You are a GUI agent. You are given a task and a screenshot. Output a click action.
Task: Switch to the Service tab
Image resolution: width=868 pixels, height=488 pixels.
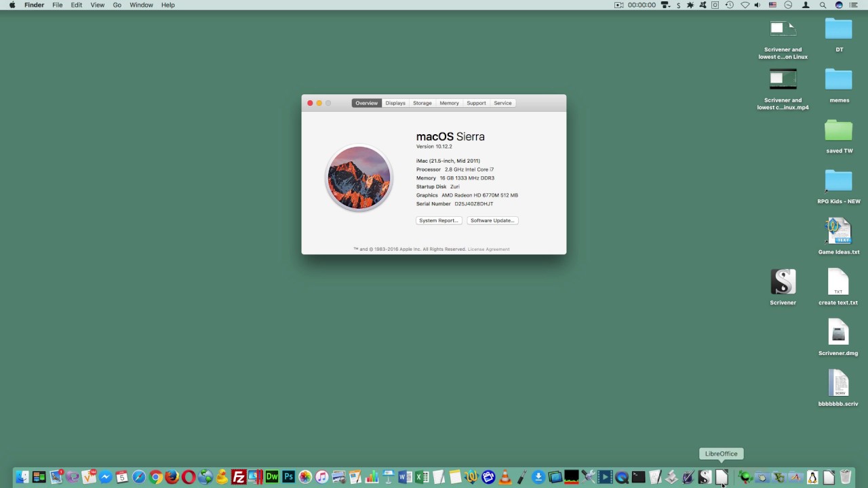(502, 103)
